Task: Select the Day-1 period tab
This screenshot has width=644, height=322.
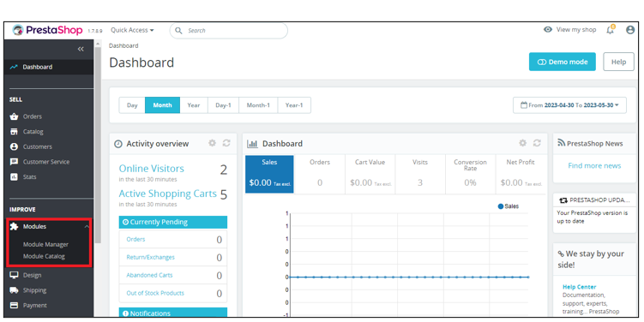Action: pyautogui.click(x=223, y=105)
